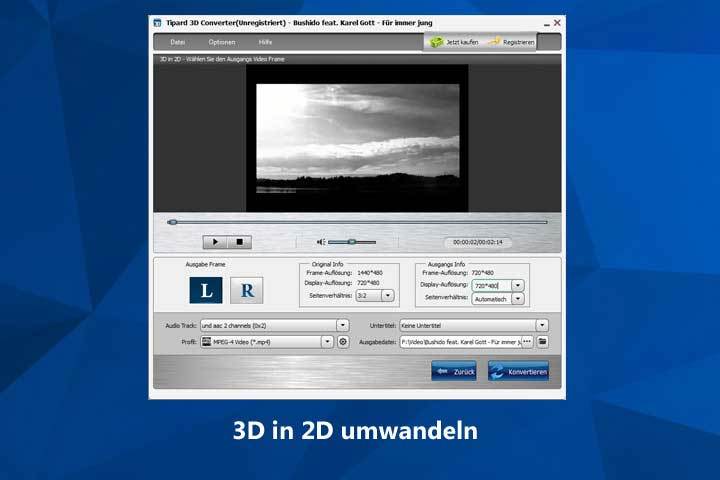720x480 pixels.
Task: Open Ausgangs Info Display-Auflösung dropdown
Action: [x=517, y=285]
